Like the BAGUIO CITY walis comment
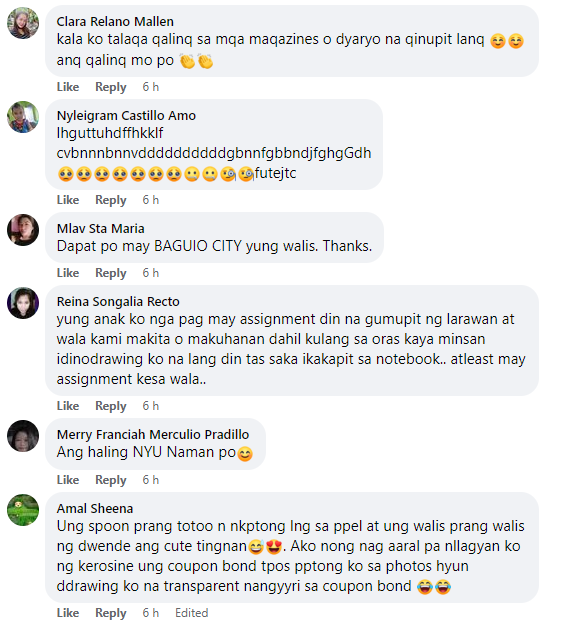Image resolution: width=567 pixels, height=624 pixels. point(68,273)
